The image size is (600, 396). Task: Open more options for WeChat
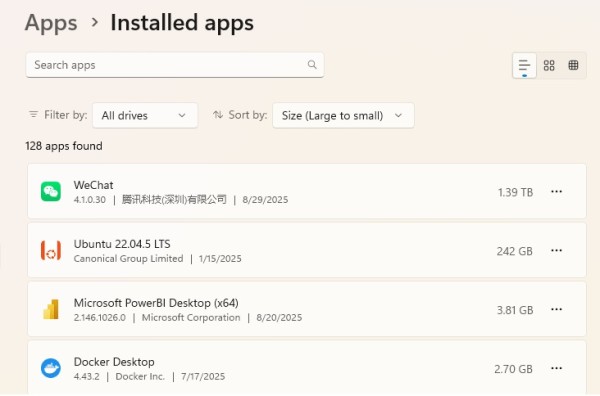[556, 191]
